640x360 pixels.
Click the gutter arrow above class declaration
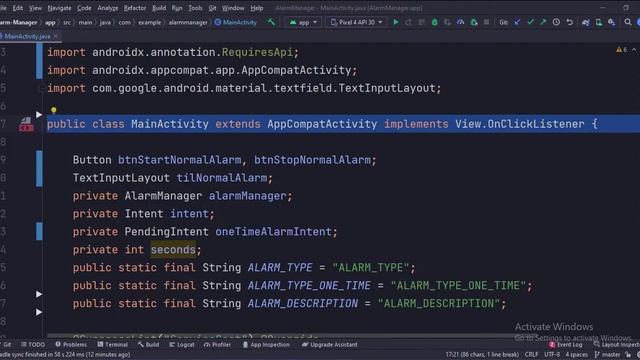pyautogui.click(x=39, y=115)
